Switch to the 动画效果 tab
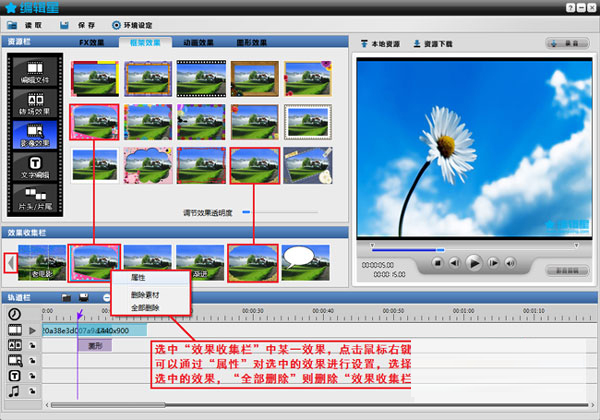 198,42
